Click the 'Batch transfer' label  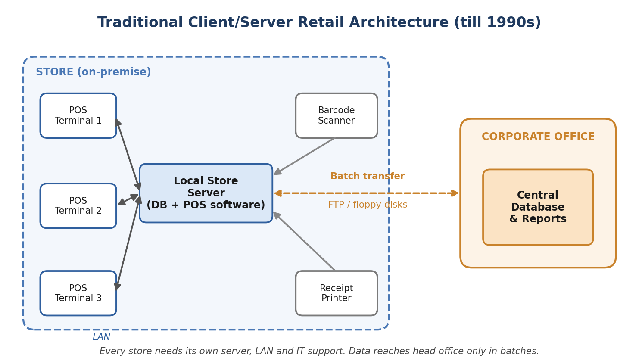pyautogui.click(x=368, y=177)
